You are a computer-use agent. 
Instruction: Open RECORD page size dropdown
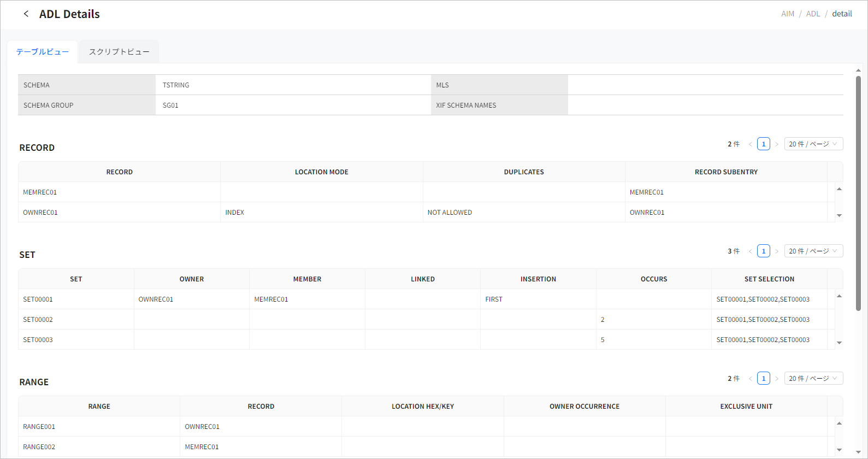[813, 144]
